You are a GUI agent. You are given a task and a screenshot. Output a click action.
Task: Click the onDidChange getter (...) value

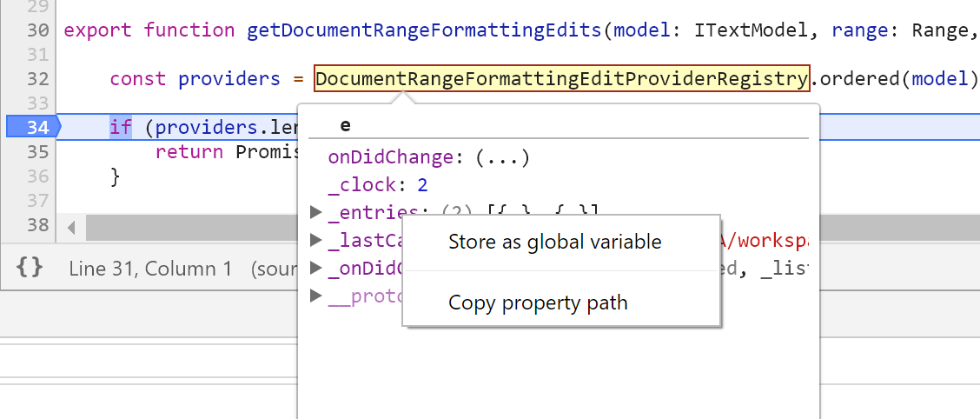click(x=502, y=157)
